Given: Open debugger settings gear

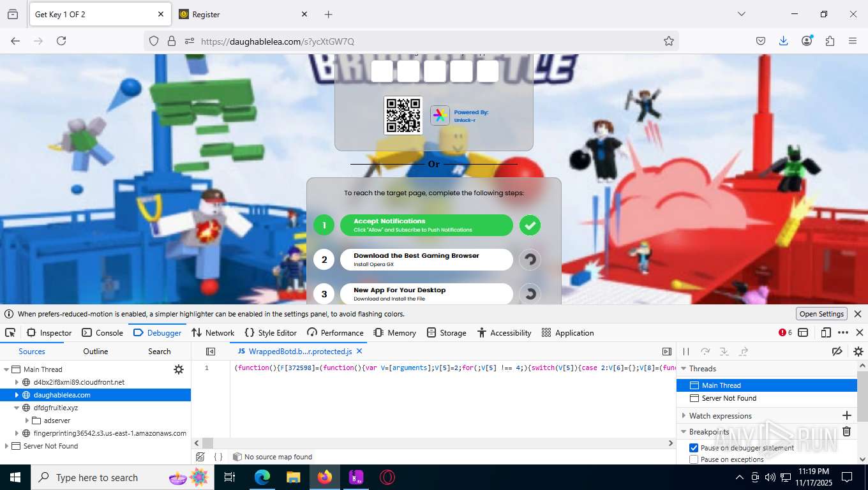Looking at the screenshot, I should (x=858, y=352).
